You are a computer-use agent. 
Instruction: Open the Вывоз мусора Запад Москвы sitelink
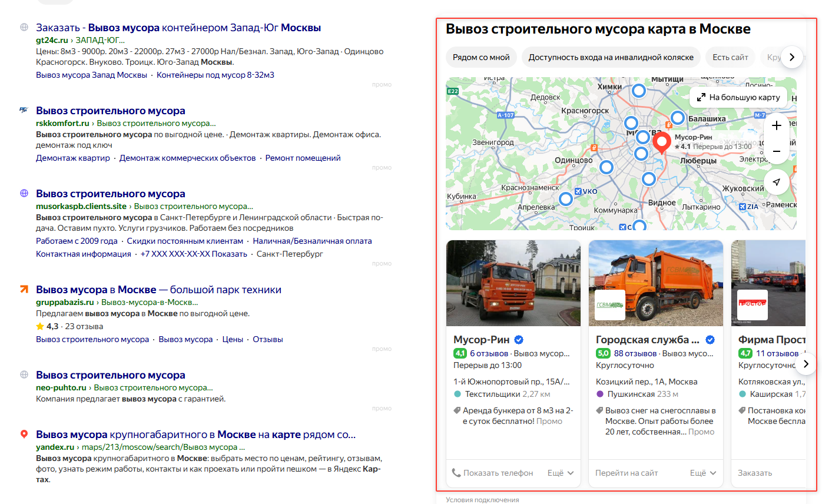tap(91, 75)
